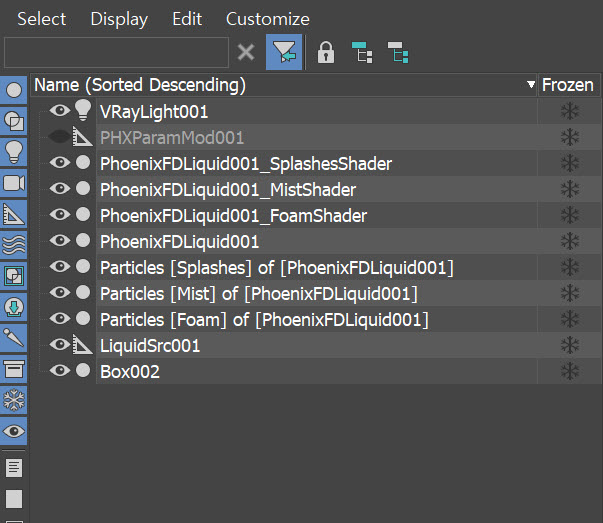The width and height of the screenshot is (603, 523).
Task: Freeze PhoenixFDLiquid001_MistShader snowflake cell
Action: pos(569,189)
